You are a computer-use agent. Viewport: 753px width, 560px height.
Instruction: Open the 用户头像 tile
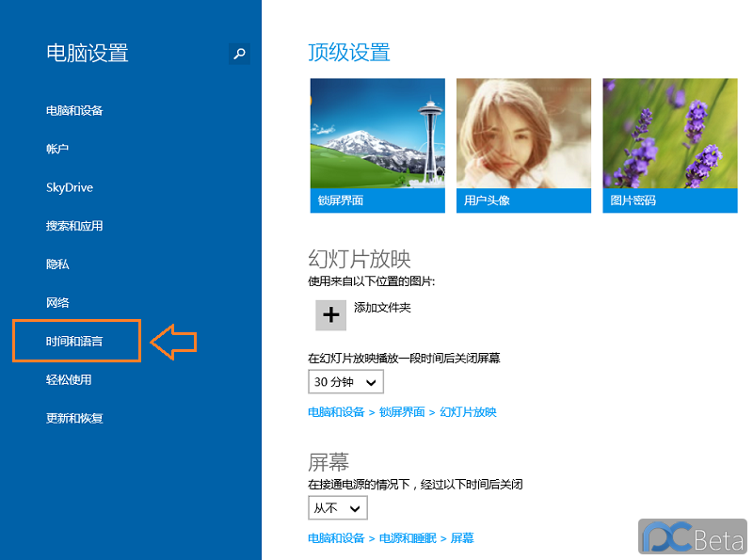tap(523, 146)
